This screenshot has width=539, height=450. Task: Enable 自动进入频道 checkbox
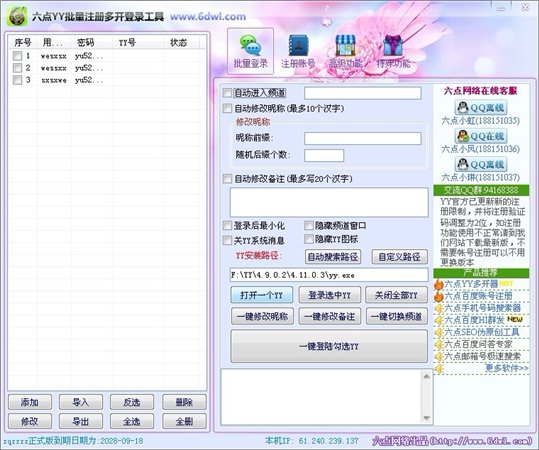click(227, 93)
